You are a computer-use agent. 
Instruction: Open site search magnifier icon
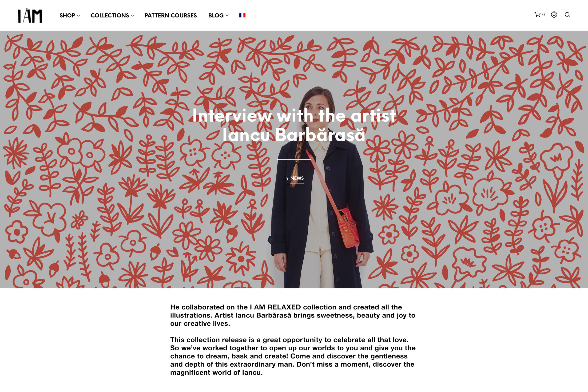[567, 15]
